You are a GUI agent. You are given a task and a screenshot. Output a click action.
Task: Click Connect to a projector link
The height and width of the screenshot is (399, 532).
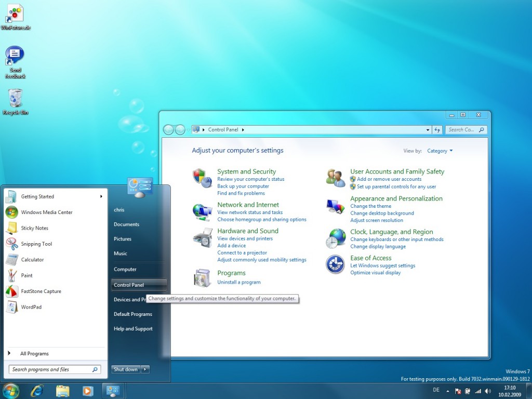(x=242, y=253)
